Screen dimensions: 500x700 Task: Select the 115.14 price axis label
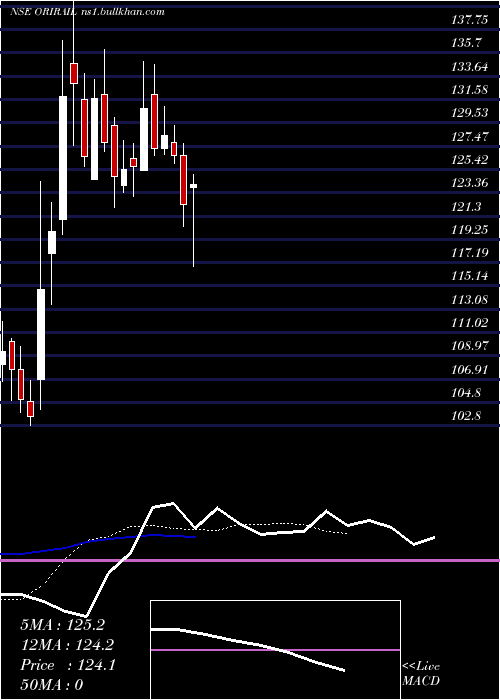[x=470, y=275]
